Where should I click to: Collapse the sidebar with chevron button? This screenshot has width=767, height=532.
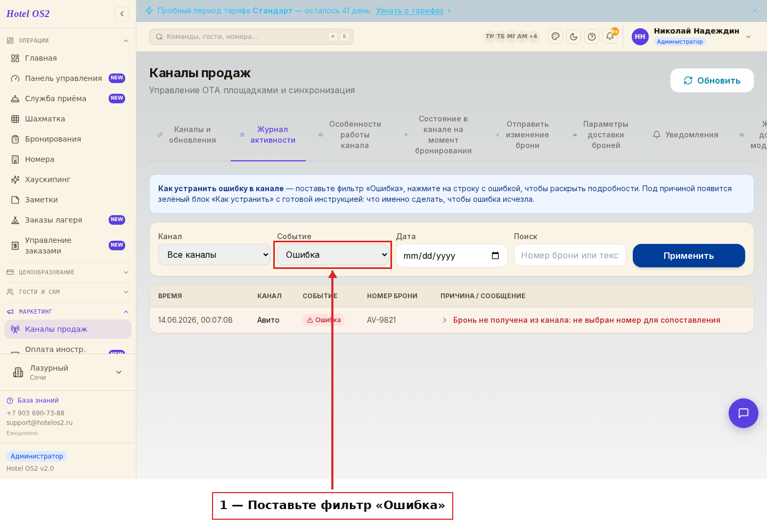(x=122, y=14)
